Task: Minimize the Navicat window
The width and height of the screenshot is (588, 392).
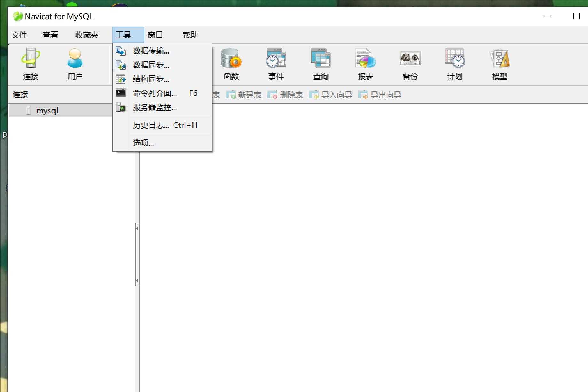Action: pyautogui.click(x=547, y=16)
